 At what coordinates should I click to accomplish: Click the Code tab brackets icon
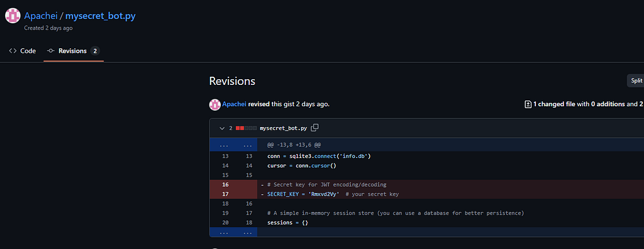pos(13,51)
